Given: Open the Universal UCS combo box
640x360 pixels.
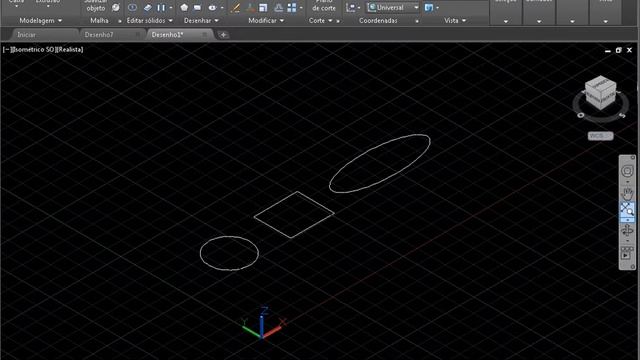Looking at the screenshot, I should click(393, 7).
